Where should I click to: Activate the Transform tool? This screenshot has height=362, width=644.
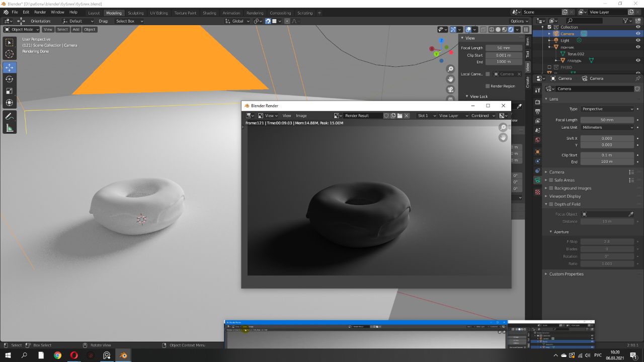coord(10,103)
